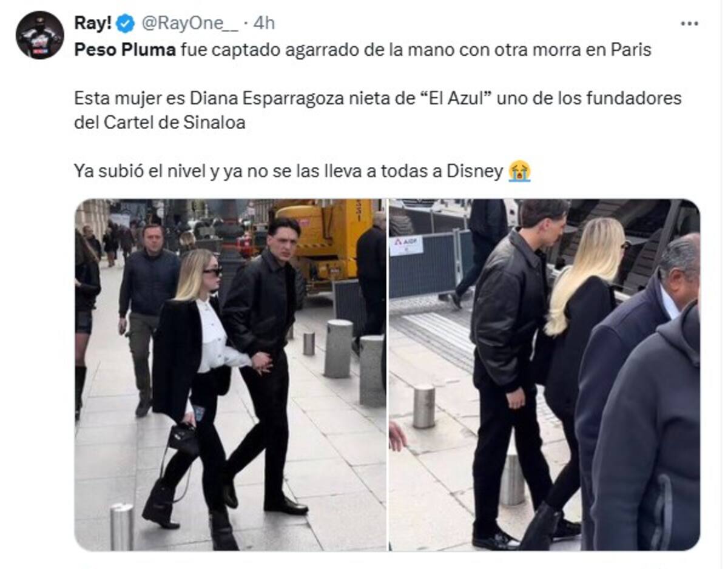Click the AIDF sign on the barrier
The image size is (728, 569).
tap(406, 245)
